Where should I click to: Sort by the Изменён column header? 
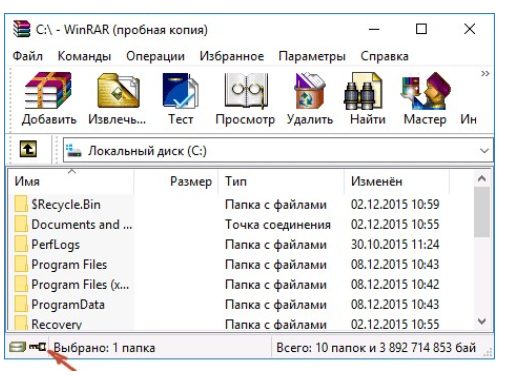pyautogui.click(x=397, y=181)
